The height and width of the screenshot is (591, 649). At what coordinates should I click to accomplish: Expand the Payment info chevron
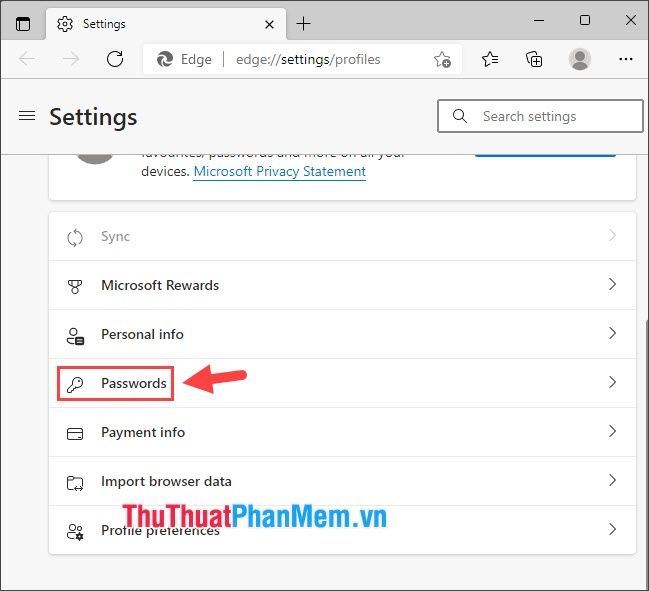(x=613, y=431)
